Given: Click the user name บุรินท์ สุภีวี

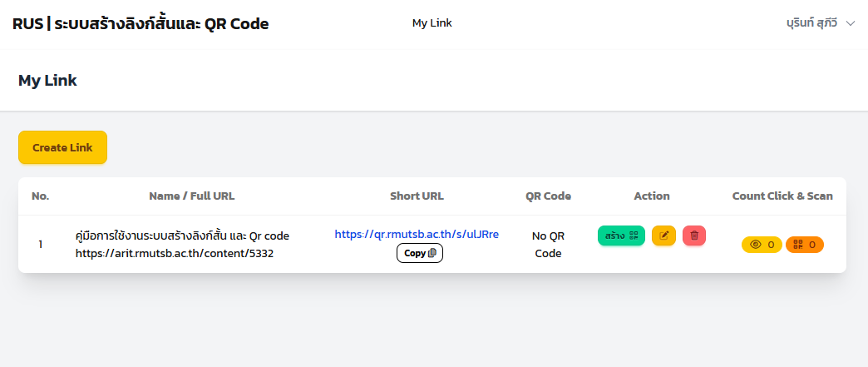Looking at the screenshot, I should pyautogui.click(x=811, y=23).
